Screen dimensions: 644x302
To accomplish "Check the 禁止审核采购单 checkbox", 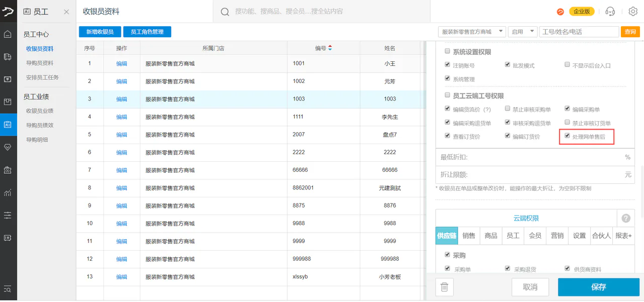I will [x=508, y=109].
